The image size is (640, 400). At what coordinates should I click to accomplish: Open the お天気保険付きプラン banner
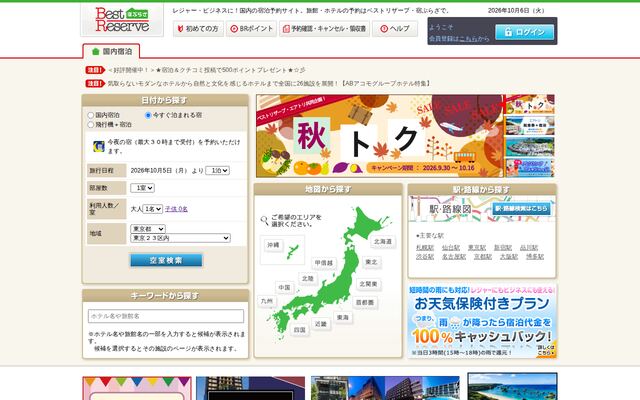tap(482, 321)
